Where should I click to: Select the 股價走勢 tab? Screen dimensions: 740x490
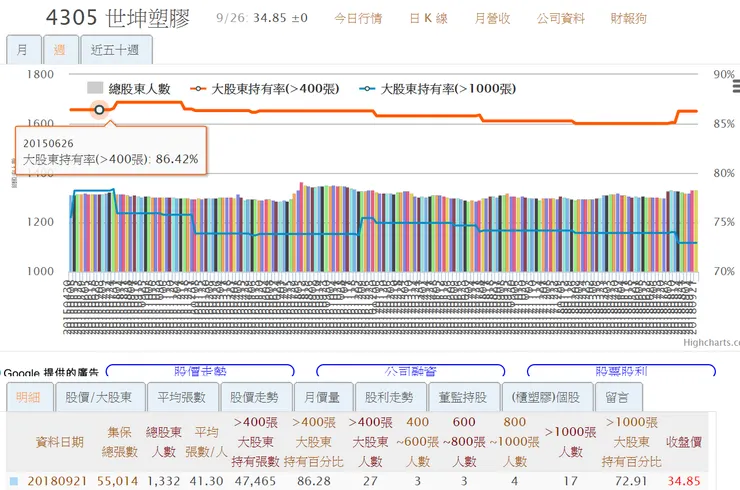coord(255,397)
